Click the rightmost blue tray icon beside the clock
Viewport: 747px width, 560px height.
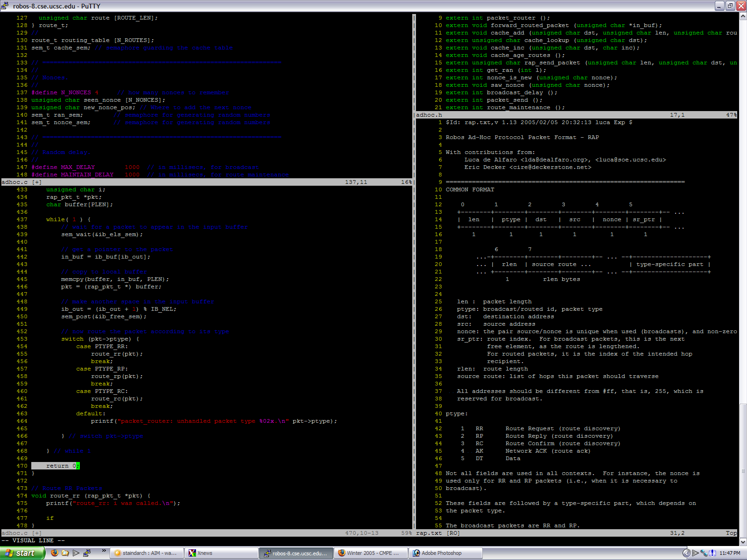[x=712, y=553]
